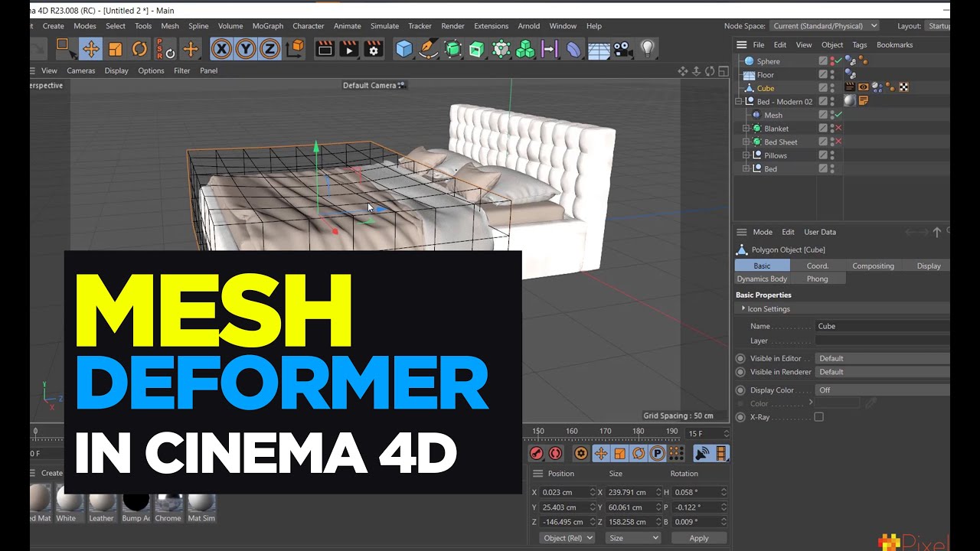Open Attribute Manager Mode menu
This screenshot has width=980, height=551.
(763, 232)
